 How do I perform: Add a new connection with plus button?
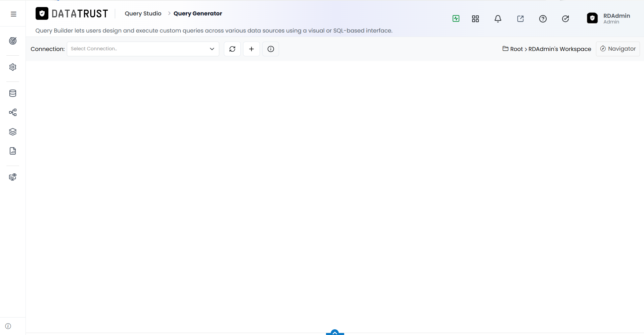(251, 49)
